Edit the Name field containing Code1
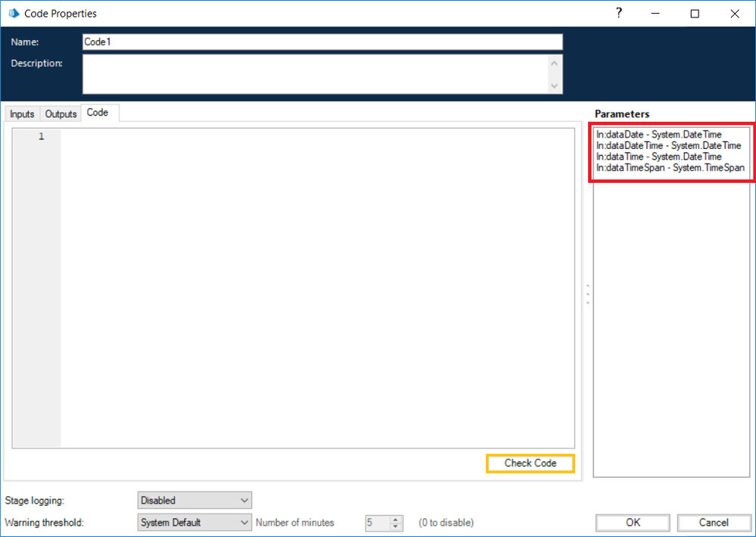The height and width of the screenshot is (537, 756). (x=322, y=42)
